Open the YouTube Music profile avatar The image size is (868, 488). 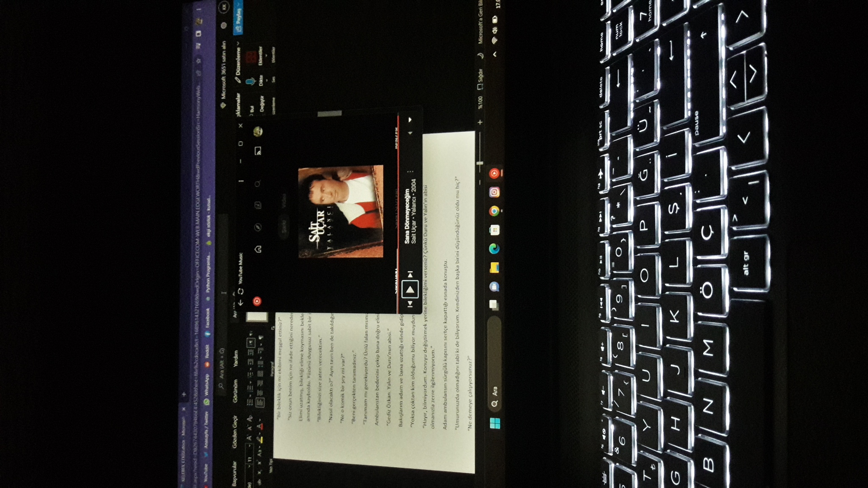click(258, 131)
